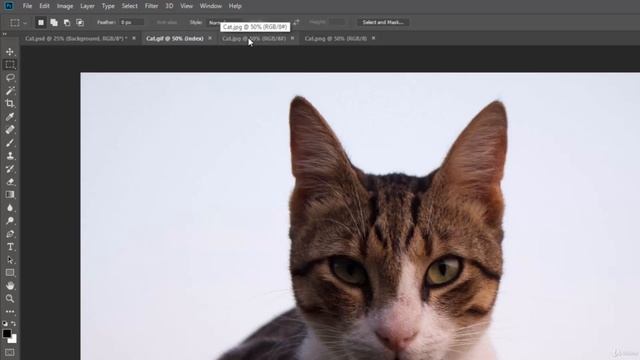Open the View menu
Viewport: 640px width, 360px height.
pyautogui.click(x=187, y=6)
